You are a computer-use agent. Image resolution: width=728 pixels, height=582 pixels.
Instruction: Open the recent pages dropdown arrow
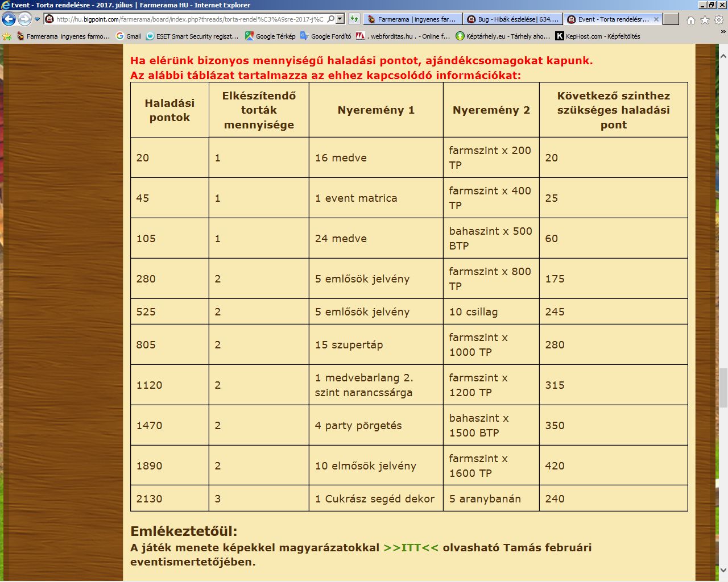[x=38, y=19]
